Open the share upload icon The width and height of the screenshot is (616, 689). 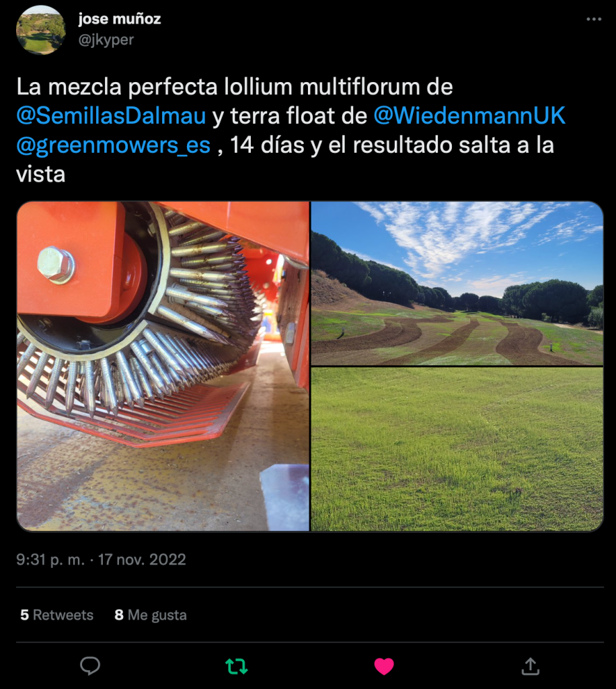pos(531,666)
